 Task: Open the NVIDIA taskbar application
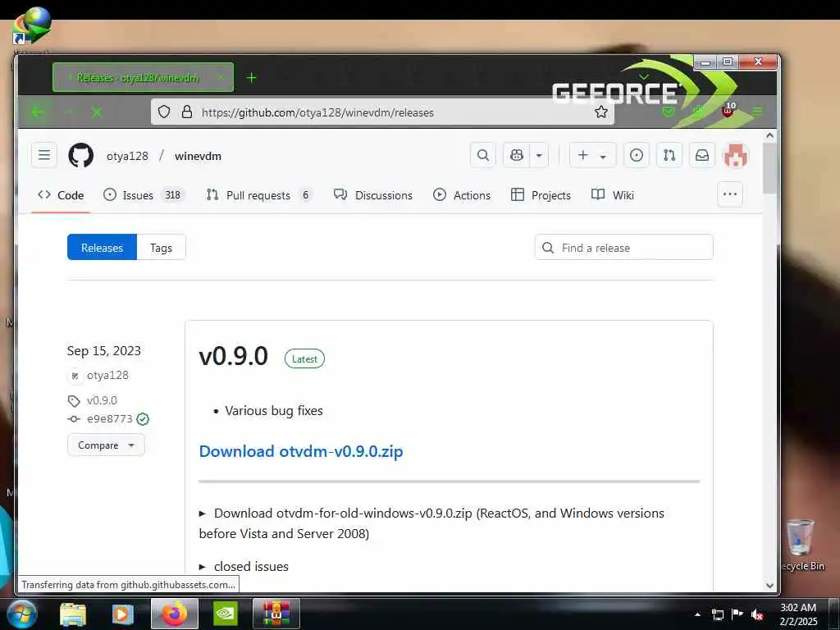tap(226, 614)
